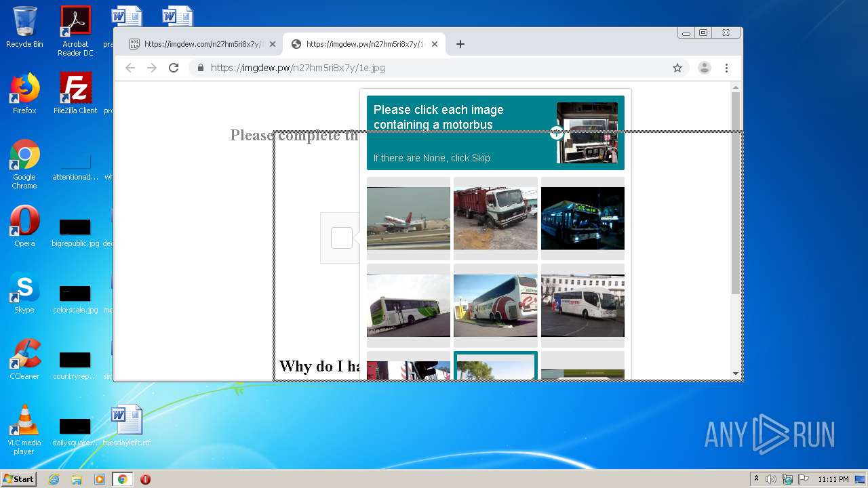This screenshot has height=488, width=868.
Task: Select countryrep file on desktop
Action: 75,366
